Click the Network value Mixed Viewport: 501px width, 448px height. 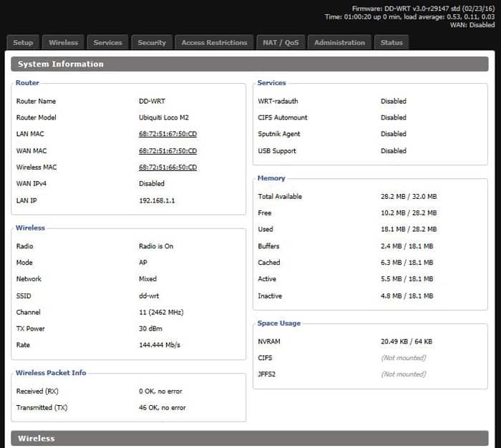pyautogui.click(x=147, y=279)
